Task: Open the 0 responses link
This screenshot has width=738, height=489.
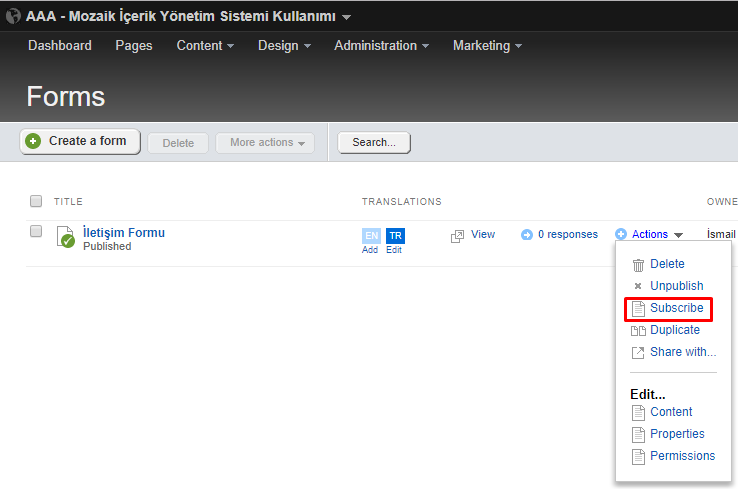Action: point(568,234)
